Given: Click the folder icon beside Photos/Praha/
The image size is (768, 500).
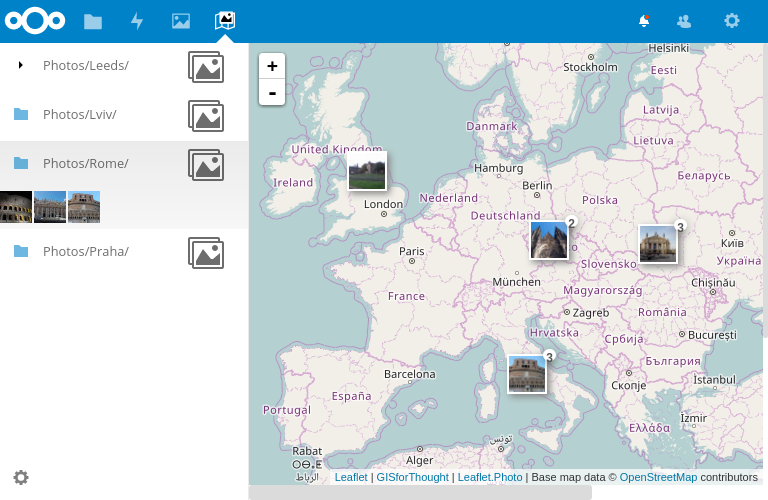Looking at the screenshot, I should [21, 251].
